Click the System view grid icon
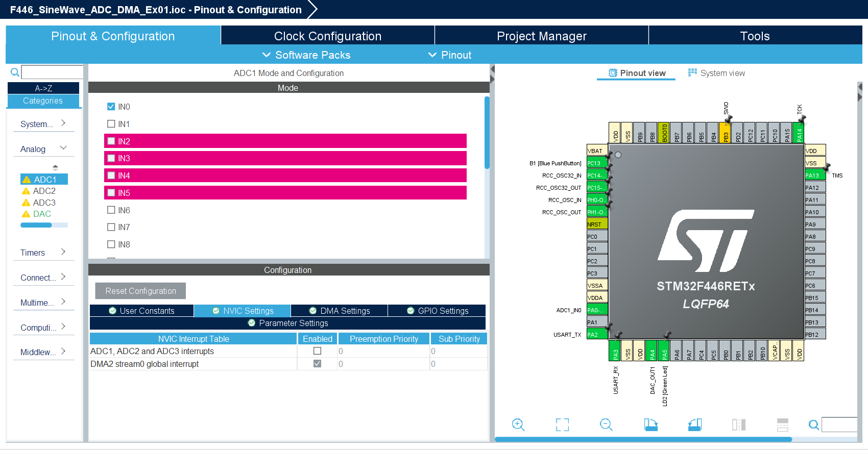The image size is (868, 450). 692,72
